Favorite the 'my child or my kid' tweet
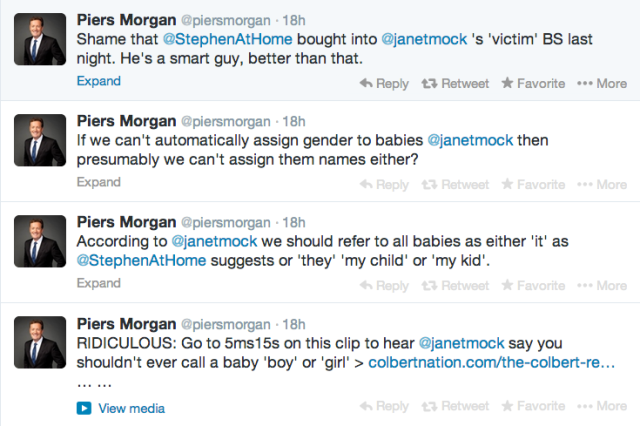 [533, 285]
